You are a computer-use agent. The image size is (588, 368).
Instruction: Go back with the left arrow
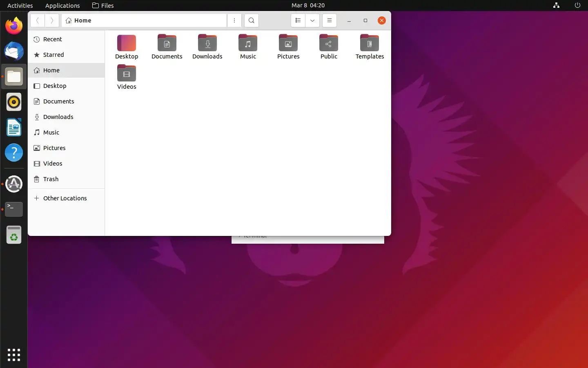point(38,20)
